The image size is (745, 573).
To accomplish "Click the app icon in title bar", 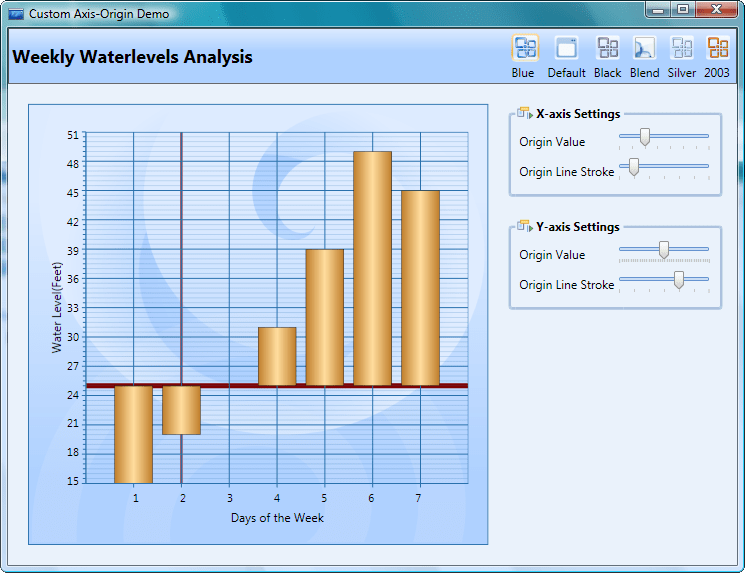I will coord(16,14).
